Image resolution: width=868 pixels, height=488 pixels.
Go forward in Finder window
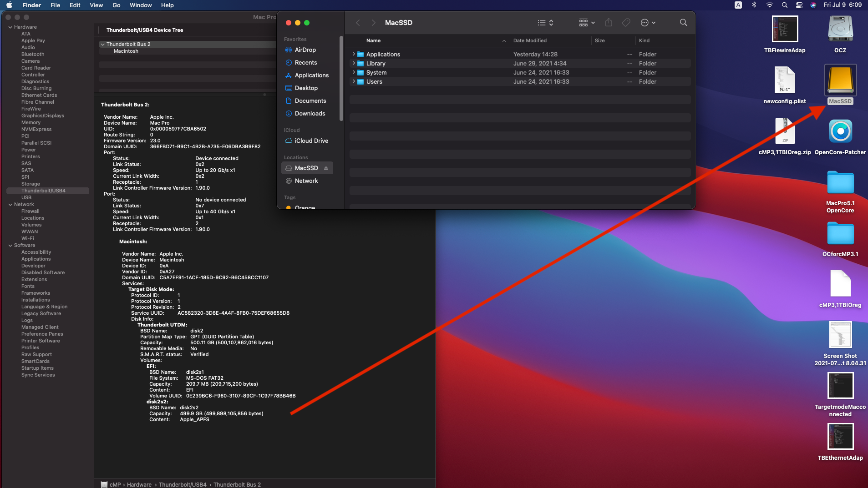(373, 23)
